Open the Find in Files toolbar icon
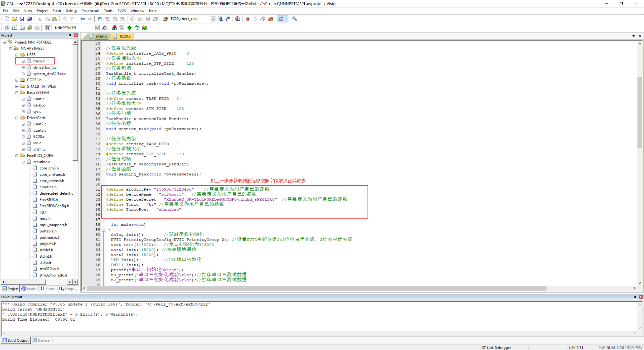Viewport: 644px width, 350px height. coord(165,19)
